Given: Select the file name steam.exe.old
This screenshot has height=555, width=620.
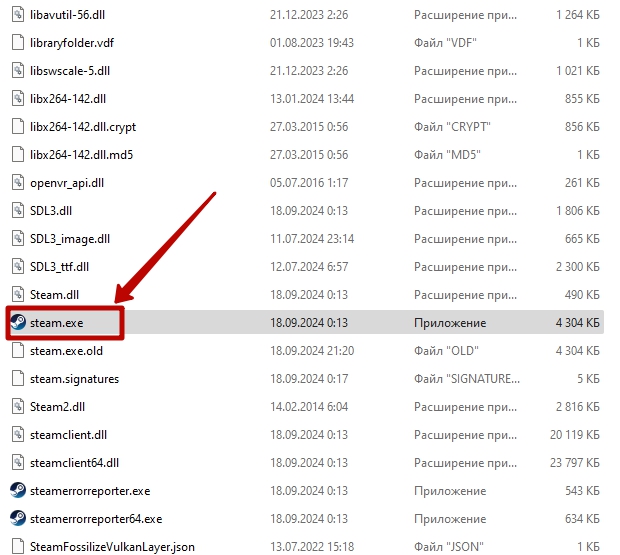Looking at the screenshot, I should click(x=66, y=351).
